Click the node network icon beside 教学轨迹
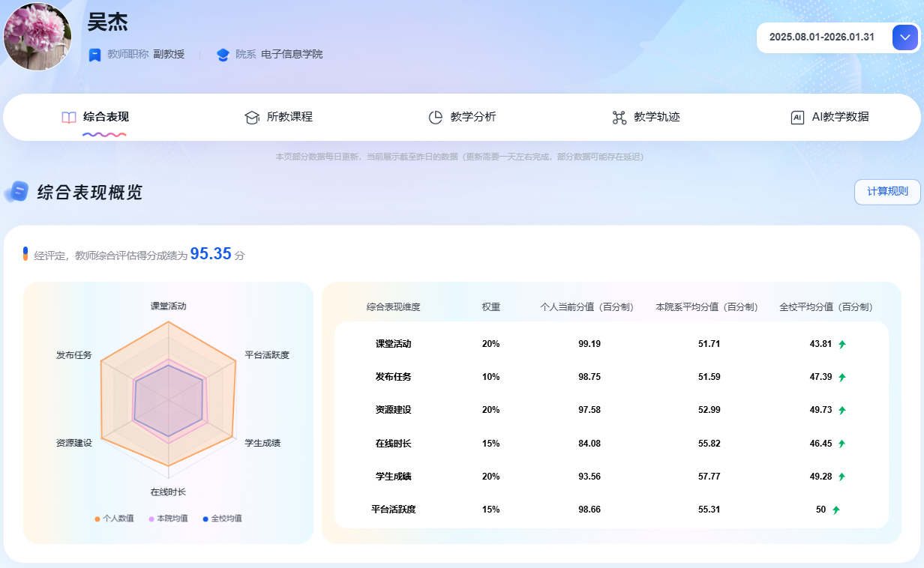The image size is (924, 568). pos(619,118)
